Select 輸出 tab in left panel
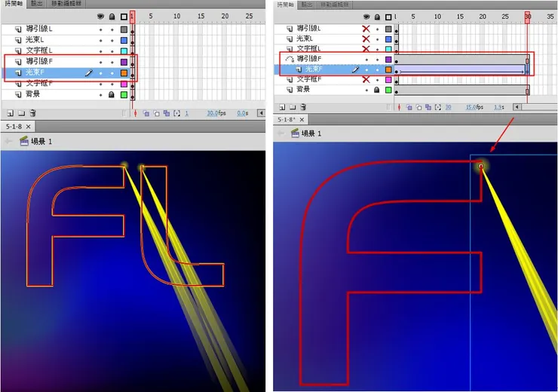This screenshot has height=392, width=558. tap(36, 4)
